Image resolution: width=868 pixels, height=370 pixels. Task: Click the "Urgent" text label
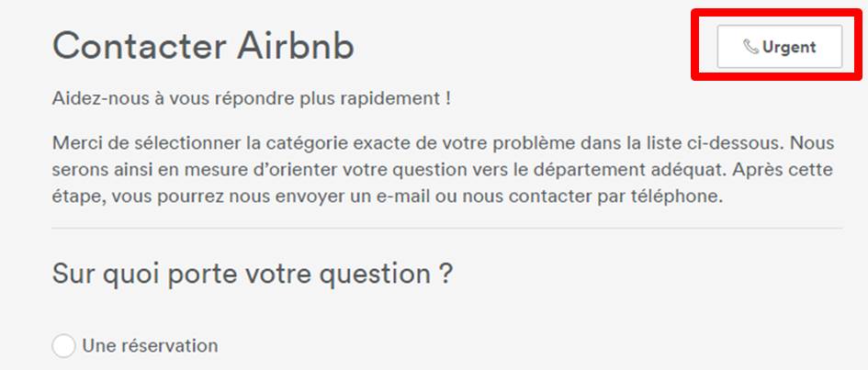788,48
